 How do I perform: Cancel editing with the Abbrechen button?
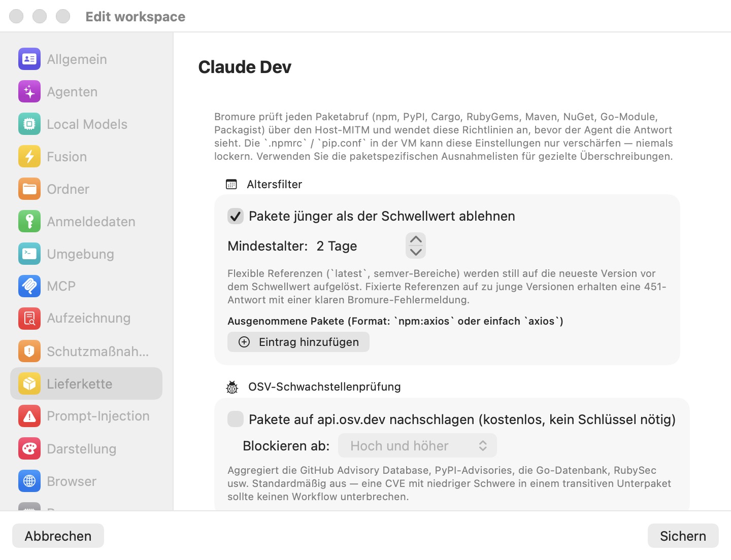(58, 536)
